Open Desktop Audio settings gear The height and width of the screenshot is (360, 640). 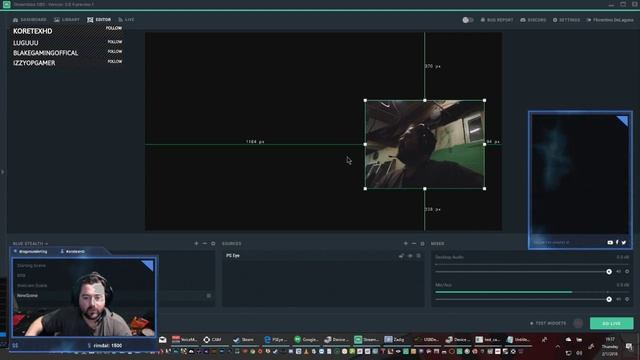627,271
